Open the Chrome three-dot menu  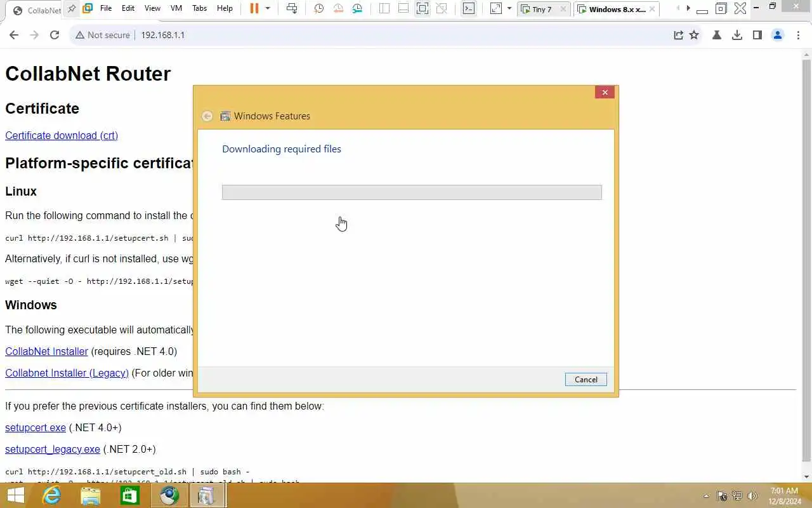(798, 36)
